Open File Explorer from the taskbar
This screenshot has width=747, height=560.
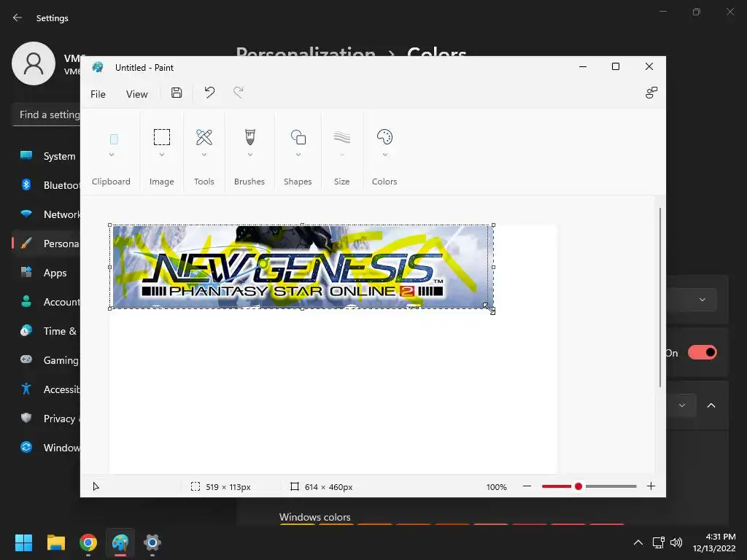tap(55, 542)
